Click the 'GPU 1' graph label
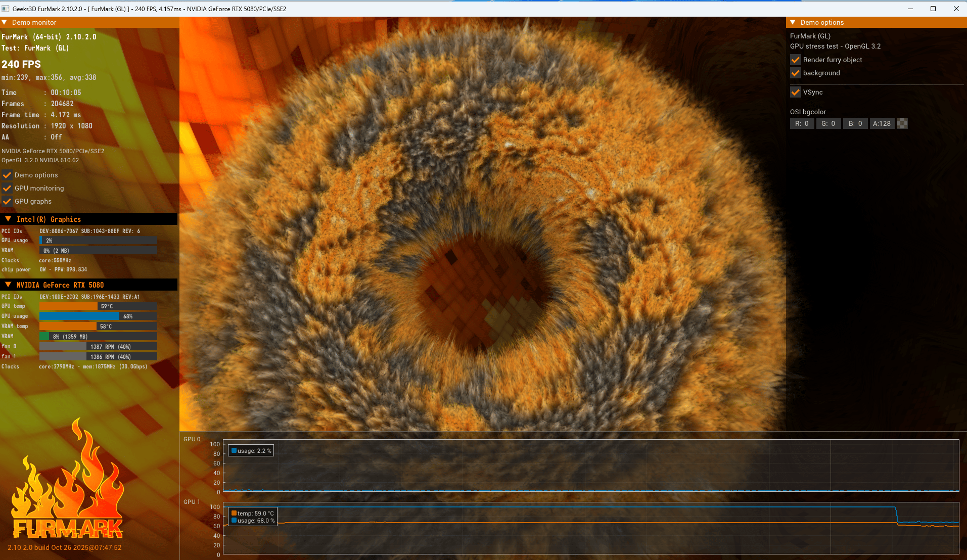Image resolution: width=967 pixels, height=560 pixels. pyautogui.click(x=192, y=502)
